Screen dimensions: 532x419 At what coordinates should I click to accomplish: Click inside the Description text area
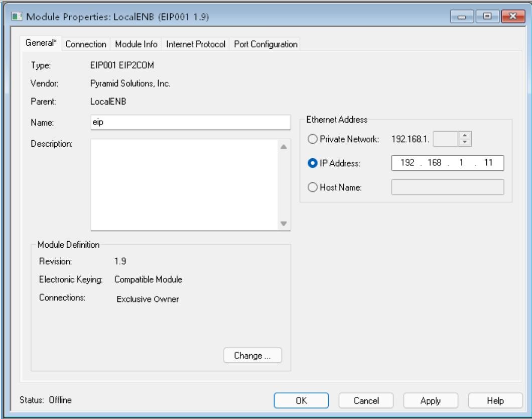(x=184, y=185)
